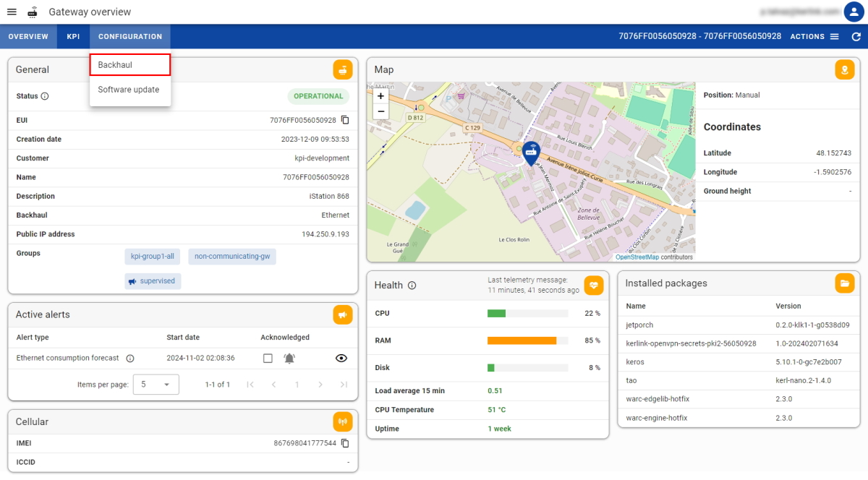Open the General panel gateway icon
The width and height of the screenshot is (868, 480).
click(x=343, y=69)
